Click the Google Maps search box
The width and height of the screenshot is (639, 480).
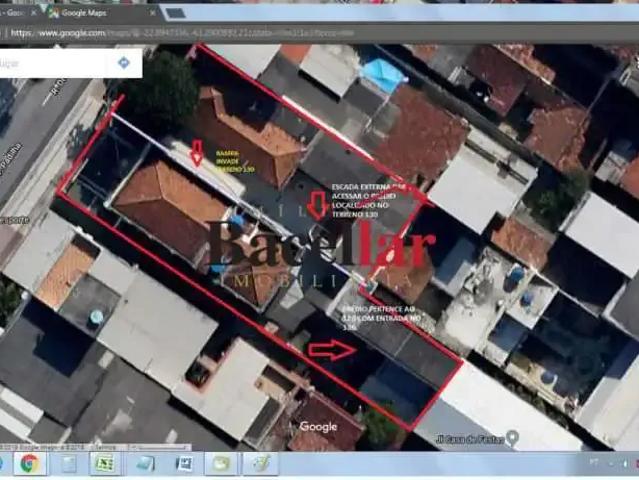[53, 63]
